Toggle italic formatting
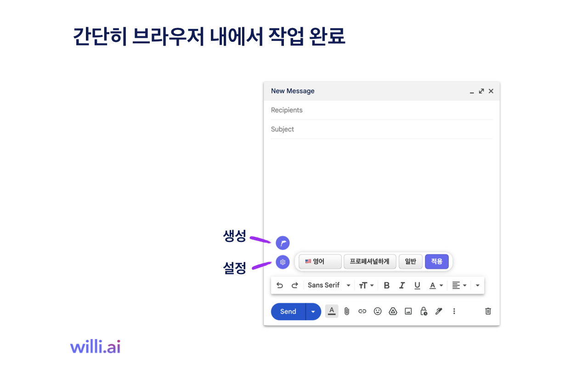Viewport: 588px width, 368px height. pos(402,285)
